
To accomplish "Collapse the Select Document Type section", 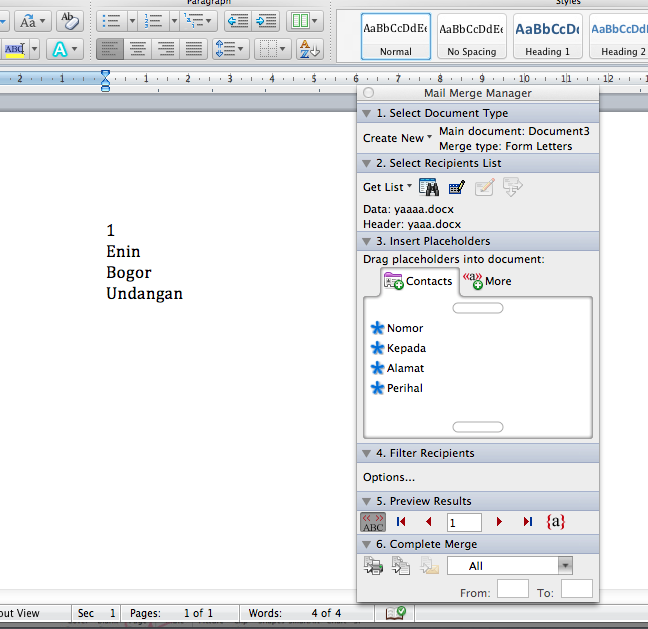I will point(367,113).
